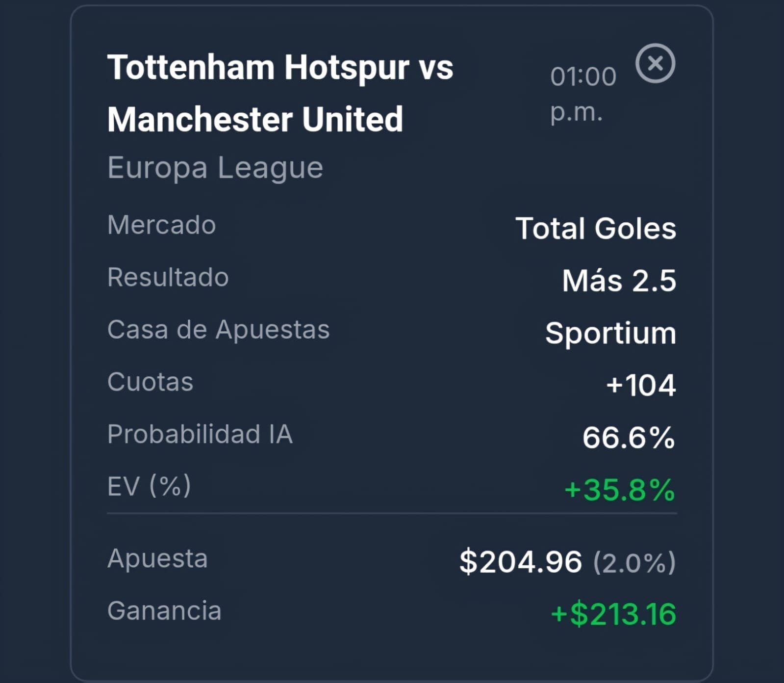
Task: Click the Cuotas label
Action: [151, 382]
